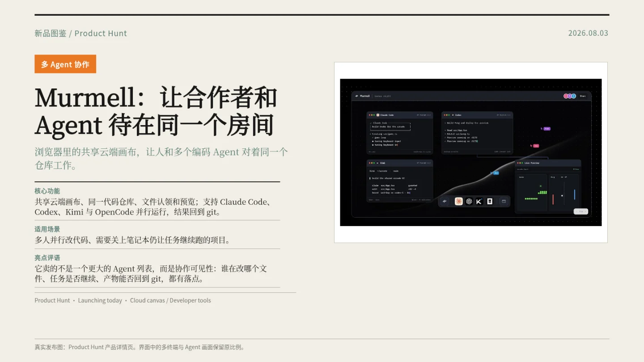Click the pink collaborator cursor label
644x362 pixels.
coord(536,146)
